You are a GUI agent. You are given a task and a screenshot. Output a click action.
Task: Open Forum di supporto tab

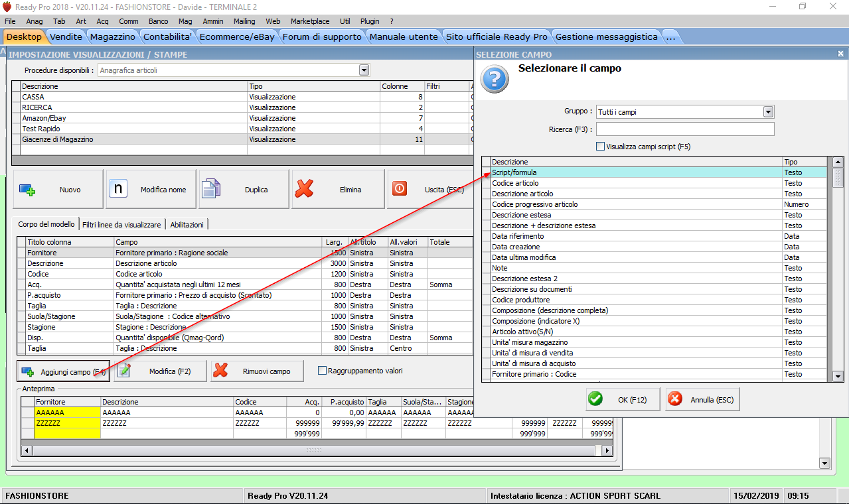(323, 36)
